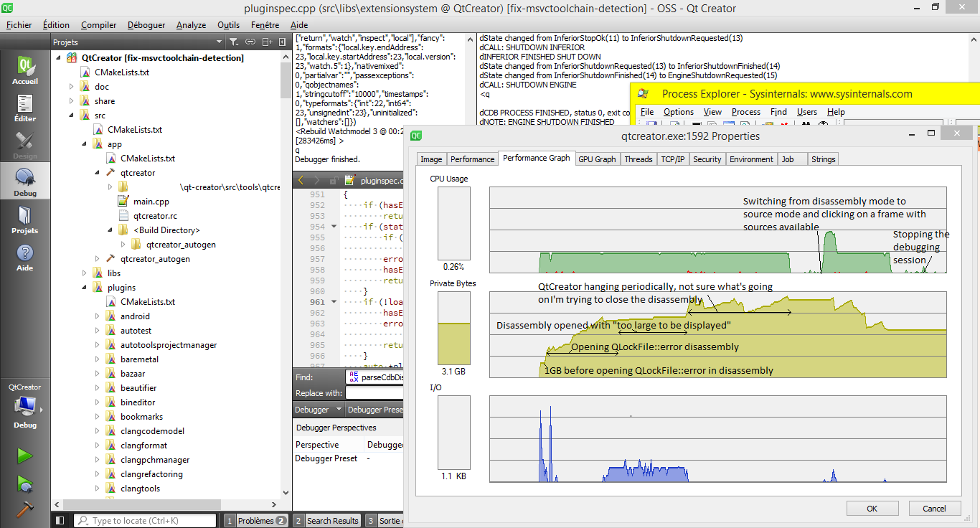This screenshot has height=528, width=980.
Task: Build project with the hammer icon
Action: (x=25, y=509)
